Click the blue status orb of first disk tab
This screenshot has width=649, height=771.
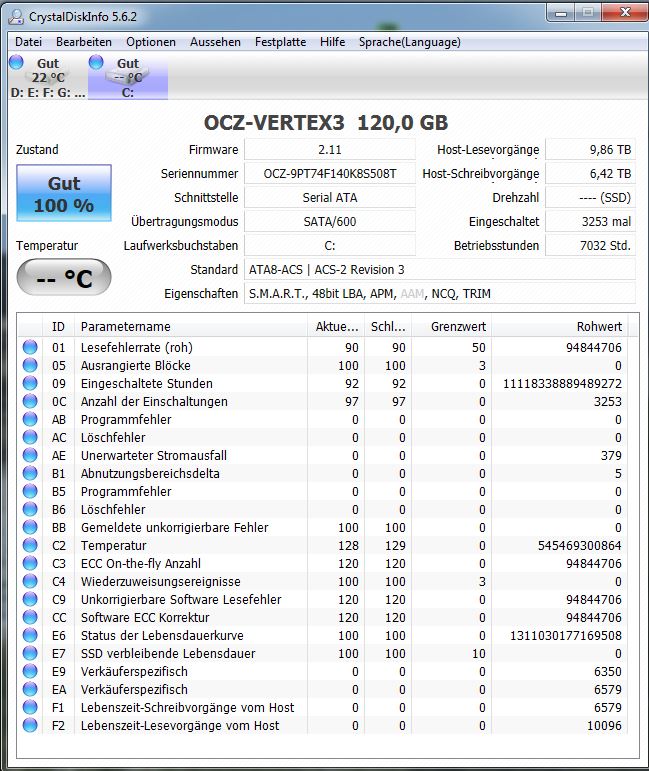pos(16,62)
